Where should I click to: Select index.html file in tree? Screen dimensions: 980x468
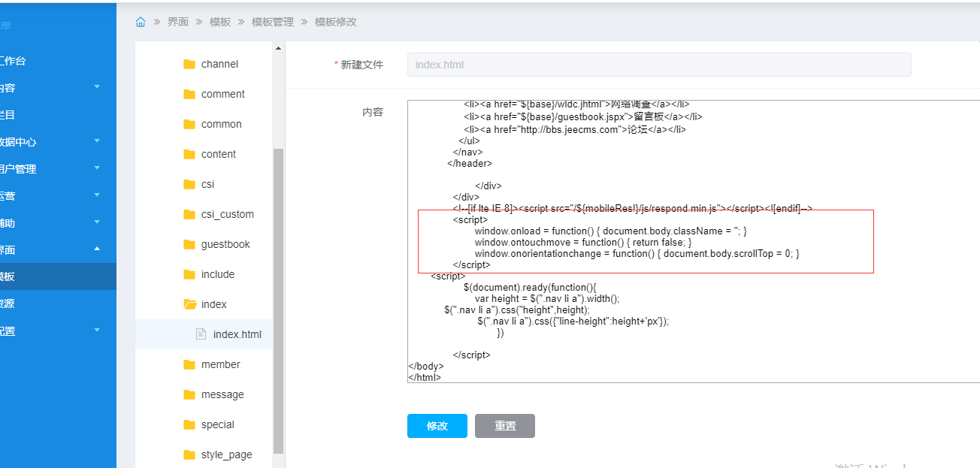pos(204,334)
